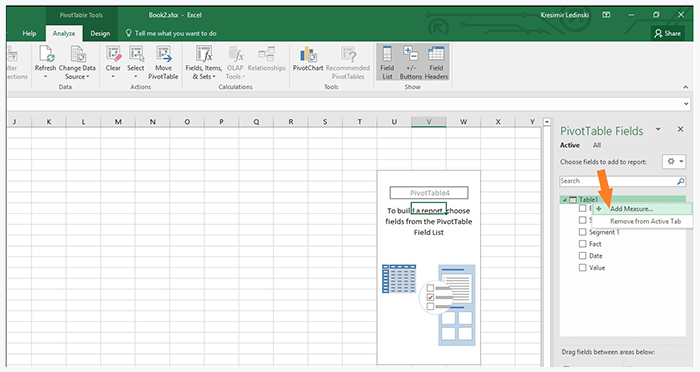The width and height of the screenshot is (700, 372).
Task: Choose Add Measure from the context menu
Action: click(642, 209)
